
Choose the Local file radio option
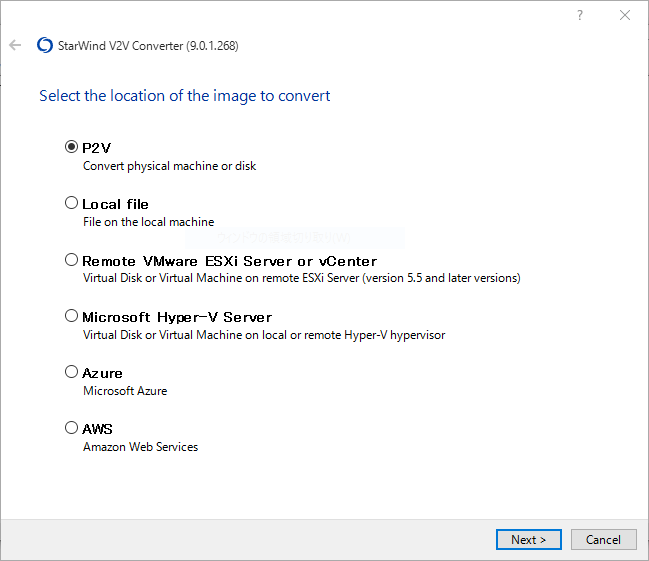click(x=71, y=203)
